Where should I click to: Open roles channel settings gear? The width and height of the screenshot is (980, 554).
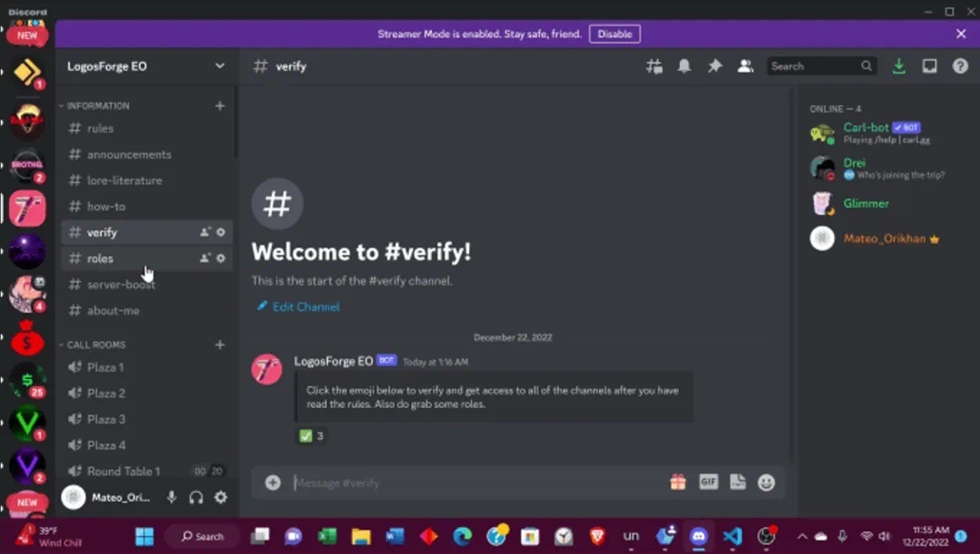220,258
